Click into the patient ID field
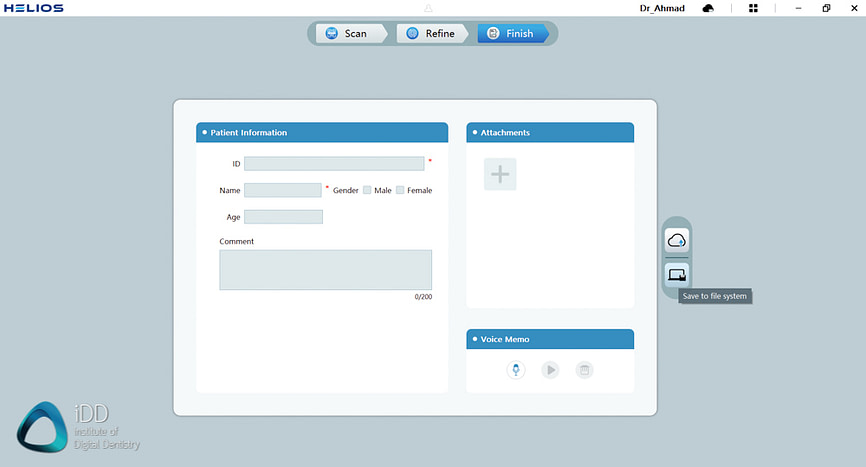This screenshot has height=467, width=866. [x=333, y=163]
